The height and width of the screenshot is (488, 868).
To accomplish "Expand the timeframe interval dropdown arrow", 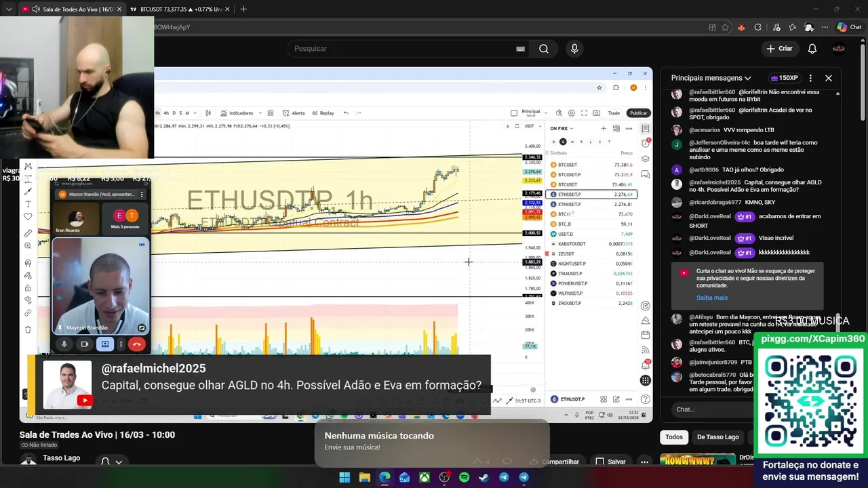I will tap(196, 113).
